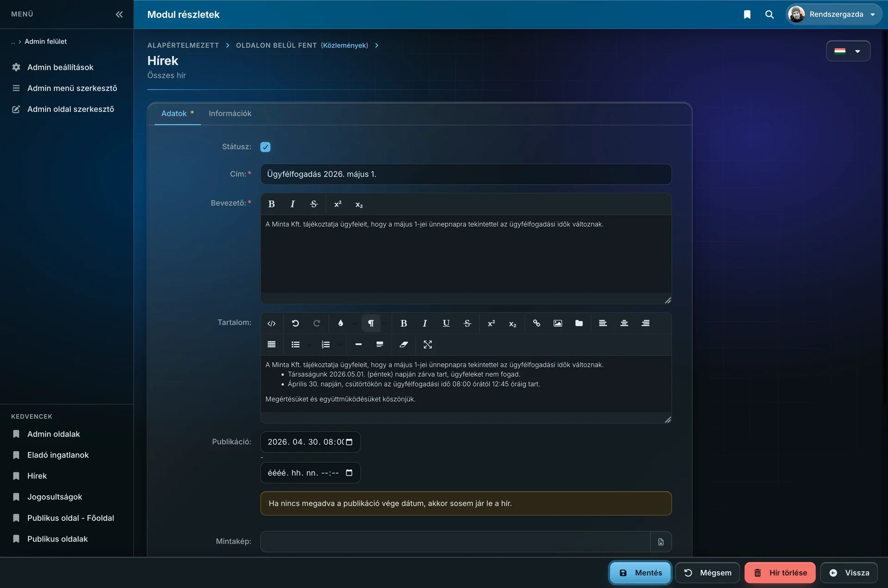Undo last change in Tartalom editor
The image size is (888, 588).
(x=295, y=324)
